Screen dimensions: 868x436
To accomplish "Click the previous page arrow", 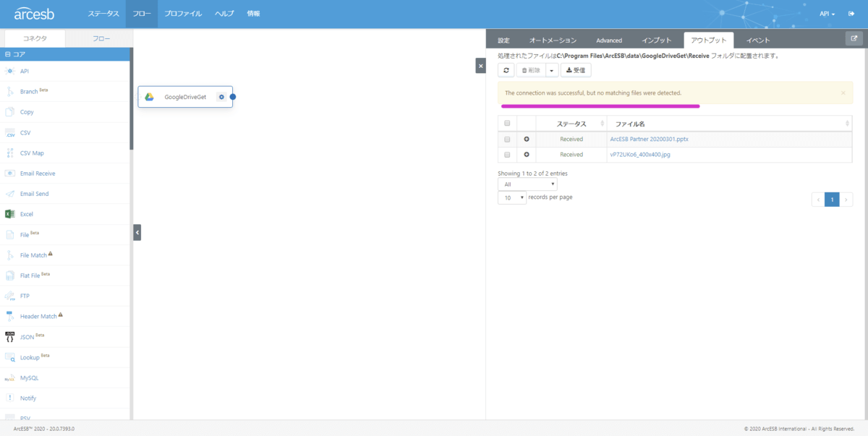I will click(x=818, y=200).
